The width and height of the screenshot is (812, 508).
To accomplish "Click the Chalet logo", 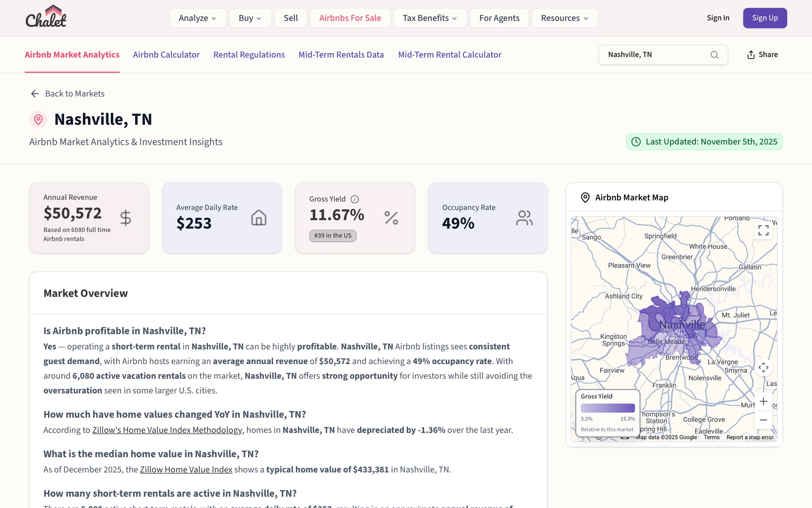I will pos(46,17).
